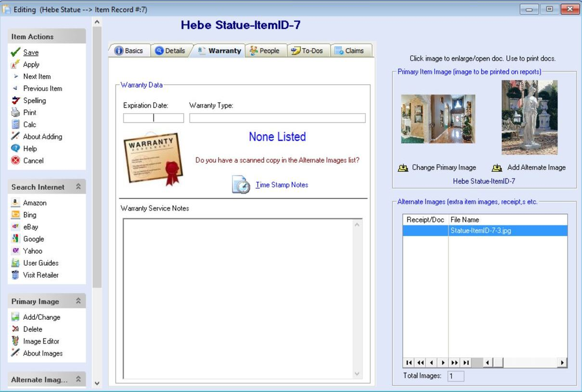The width and height of the screenshot is (582, 392).
Task: Collapse the Primary Image panel
Action: click(79, 301)
